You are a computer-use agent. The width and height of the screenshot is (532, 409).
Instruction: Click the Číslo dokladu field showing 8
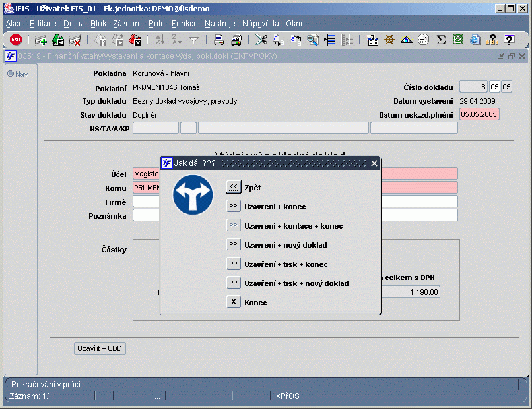[473, 87]
